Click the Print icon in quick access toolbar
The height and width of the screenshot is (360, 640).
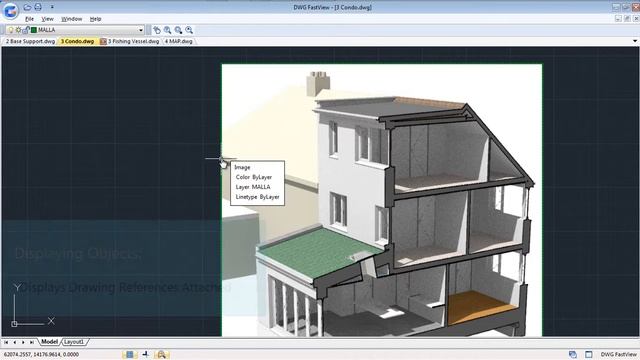coord(38,7)
